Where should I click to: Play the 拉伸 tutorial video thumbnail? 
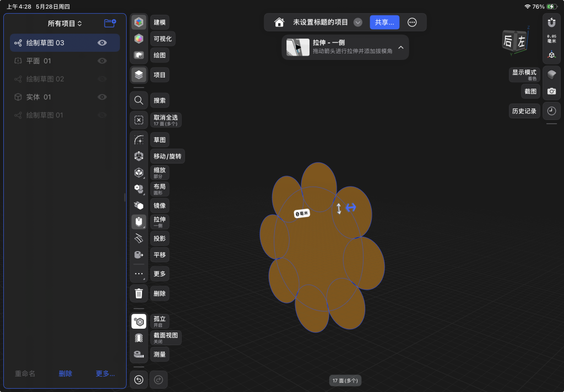pos(298,47)
